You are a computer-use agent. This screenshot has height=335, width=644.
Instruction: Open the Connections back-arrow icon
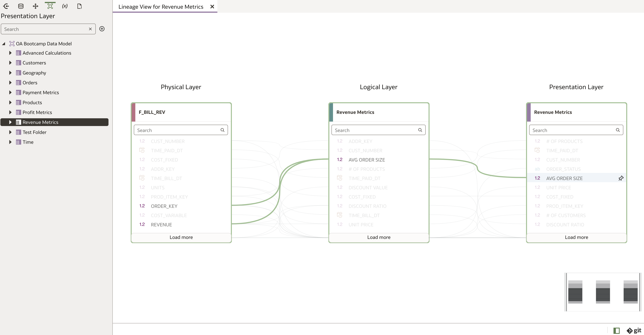(x=6, y=6)
